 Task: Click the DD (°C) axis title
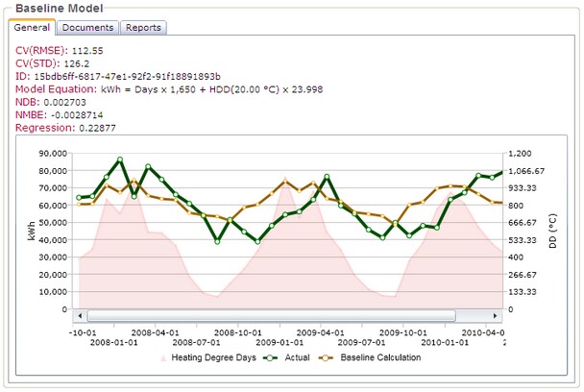552,231
